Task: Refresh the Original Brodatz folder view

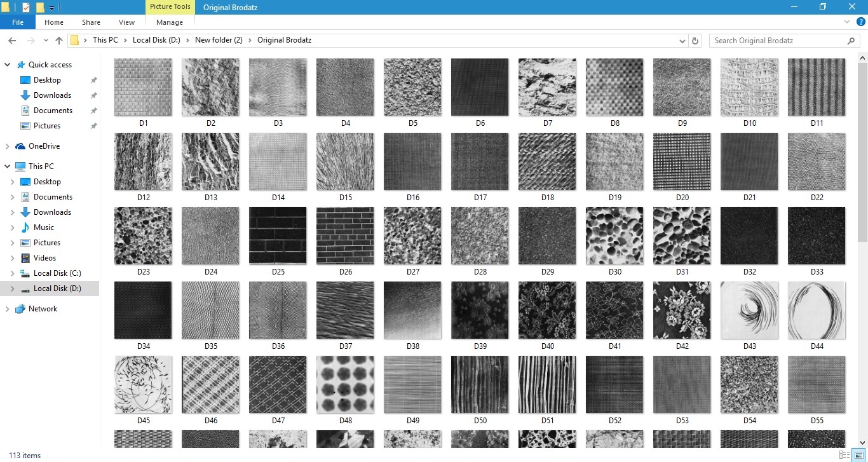Action: [695, 40]
